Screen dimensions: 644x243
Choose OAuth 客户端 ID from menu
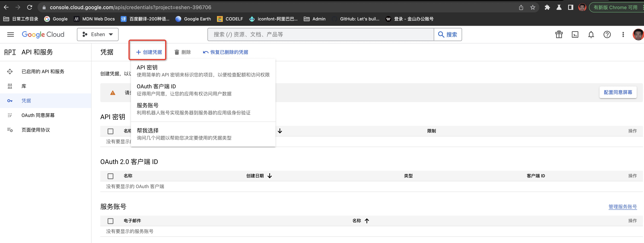[x=156, y=87]
